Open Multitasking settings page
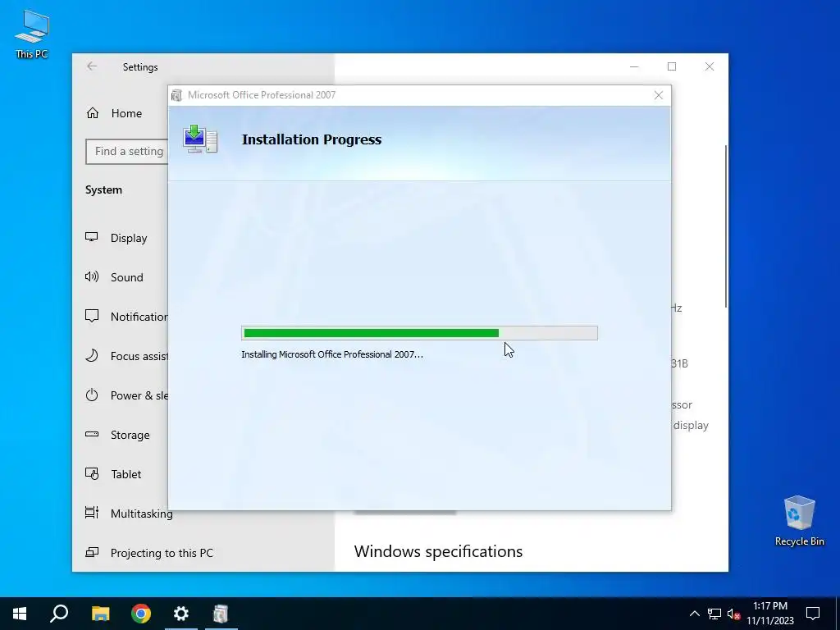 141,514
